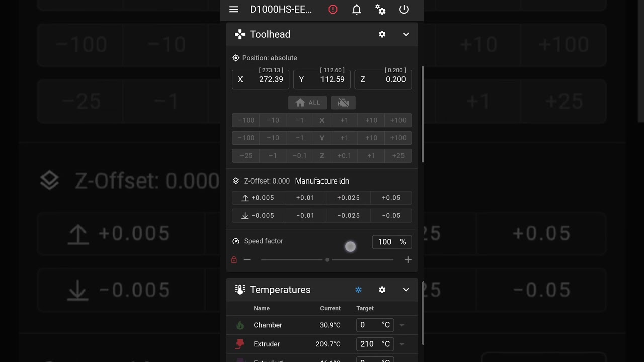Image resolution: width=644 pixels, height=362 pixels.
Task: Move Y axis by +100
Action: click(x=398, y=138)
